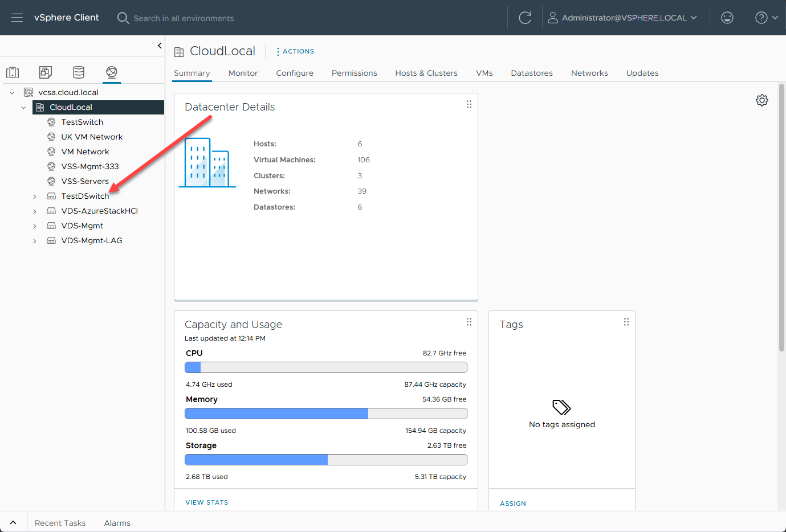This screenshot has height=532, width=786.
Task: Expand the Recent Tasks bottom panel
Action: point(13,522)
